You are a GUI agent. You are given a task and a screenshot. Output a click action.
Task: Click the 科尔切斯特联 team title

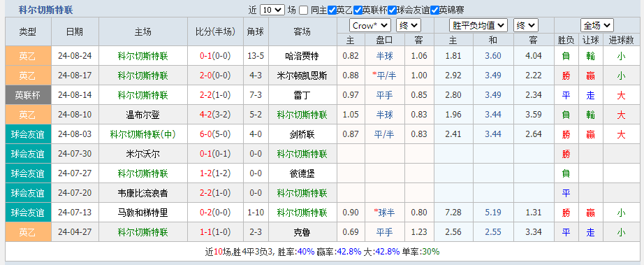click(45, 10)
